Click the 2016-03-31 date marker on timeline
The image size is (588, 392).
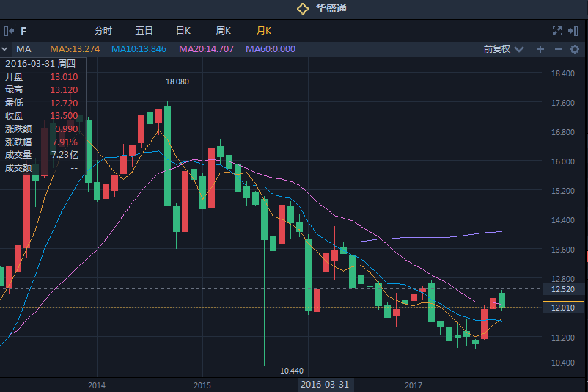coord(326,385)
